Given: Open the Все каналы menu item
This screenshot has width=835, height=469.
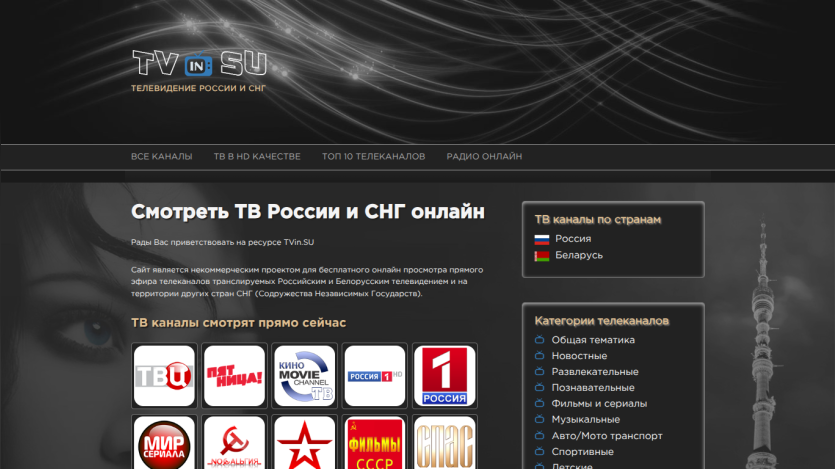Looking at the screenshot, I should [x=162, y=157].
